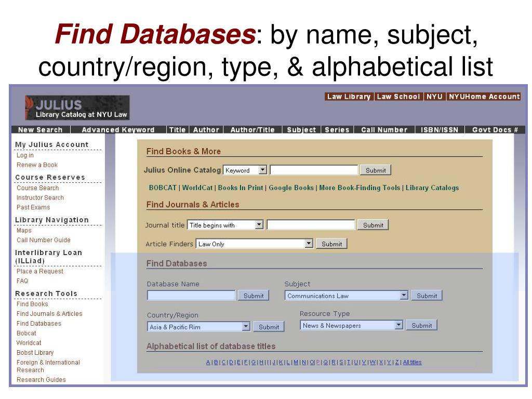The width and height of the screenshot is (532, 399).
Task: Open the New Search tab
Action: pyautogui.click(x=41, y=129)
